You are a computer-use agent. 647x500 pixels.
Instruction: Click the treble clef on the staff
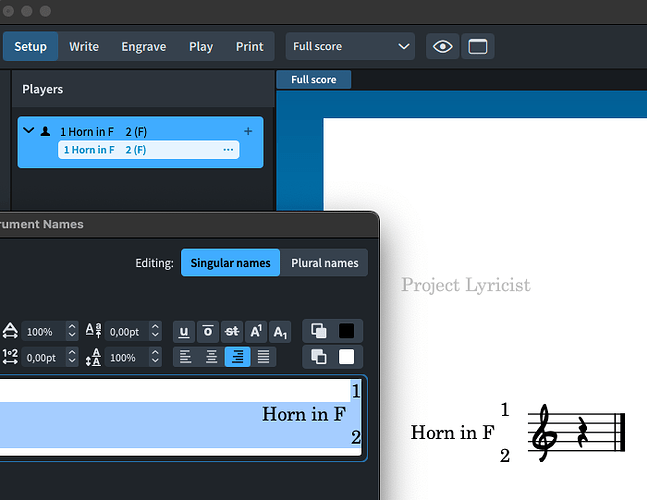tap(544, 432)
